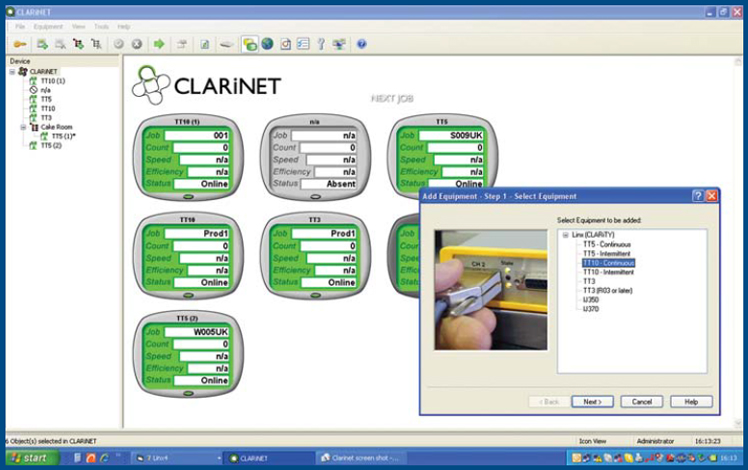This screenshot has height=470, width=748.
Task: Select Cake Room in the Device tree
Action: [x=56, y=127]
